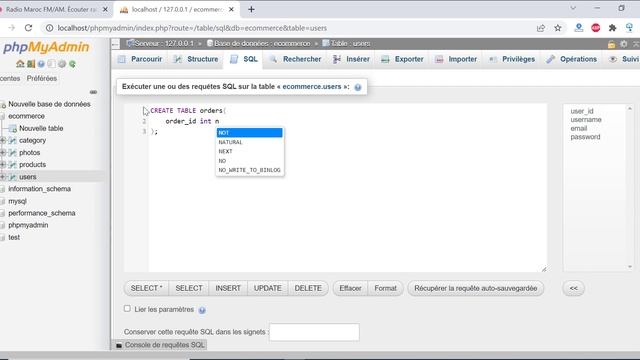Click the UPDATE query button

(x=267, y=288)
